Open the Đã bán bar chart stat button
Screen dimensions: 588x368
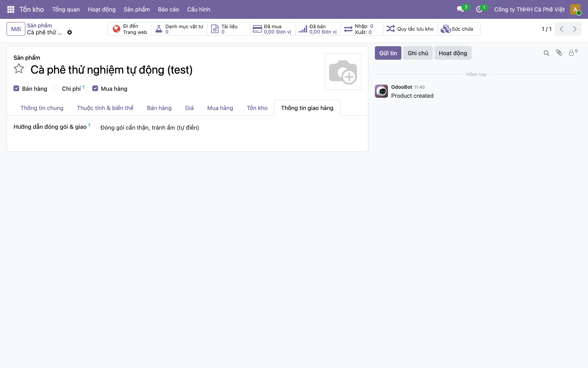point(318,29)
